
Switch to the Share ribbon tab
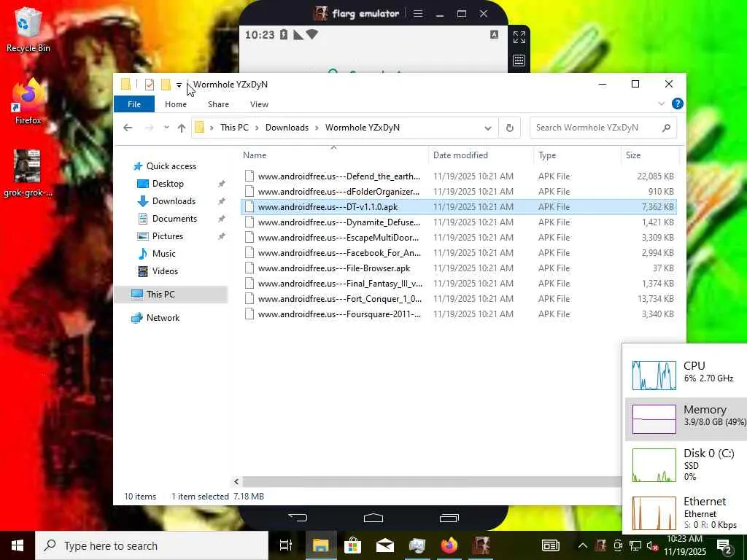coord(218,104)
